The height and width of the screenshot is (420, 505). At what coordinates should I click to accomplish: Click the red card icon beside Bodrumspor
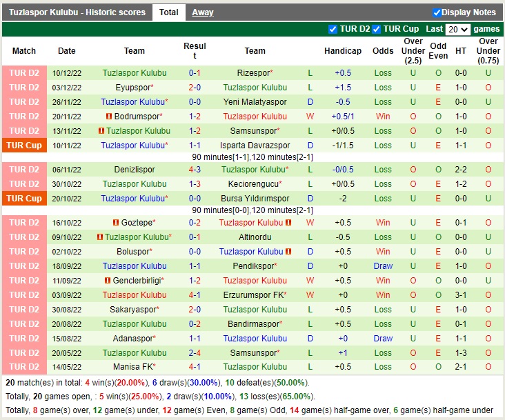click(109, 116)
